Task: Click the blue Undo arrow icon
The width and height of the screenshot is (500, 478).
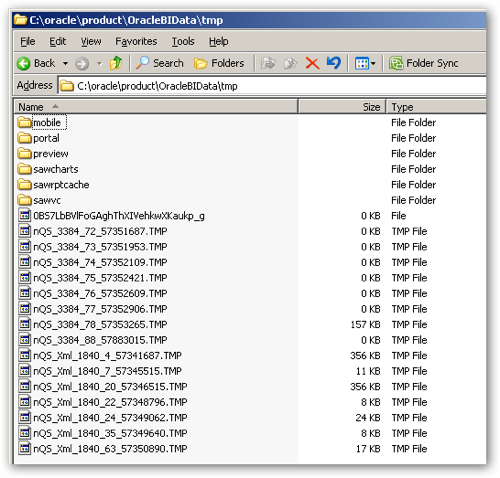Action: point(334,63)
